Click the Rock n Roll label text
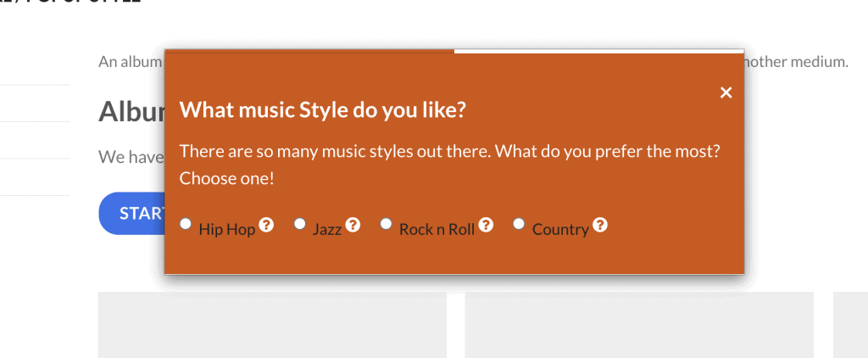Viewport: 868px width, 358px height. point(437,229)
